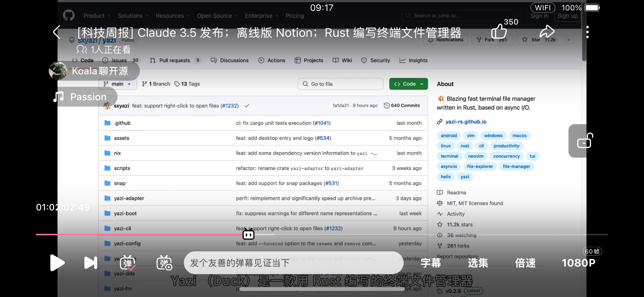644x297 pixels.
Task: Open the 选集 episode list
Action: 478,263
